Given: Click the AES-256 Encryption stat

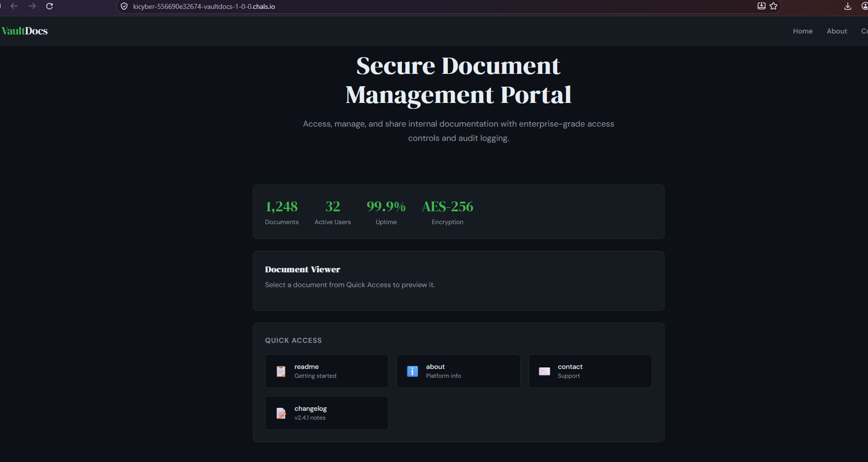Looking at the screenshot, I should tap(447, 212).
